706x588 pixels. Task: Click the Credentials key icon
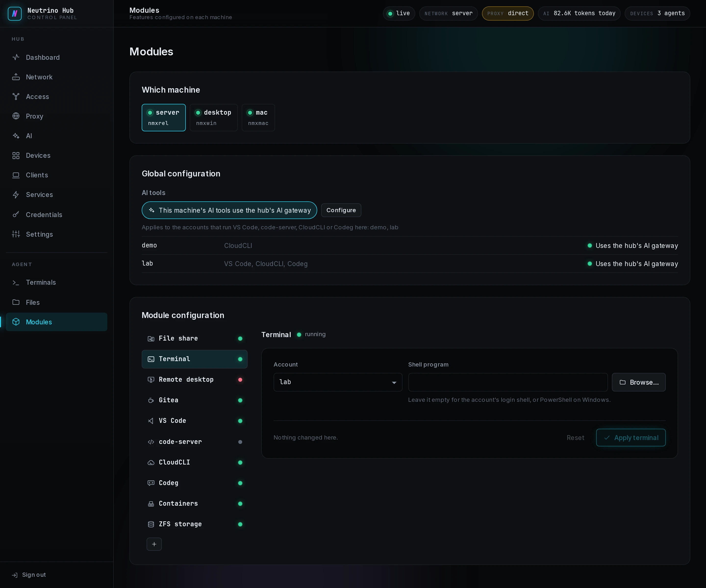(16, 214)
